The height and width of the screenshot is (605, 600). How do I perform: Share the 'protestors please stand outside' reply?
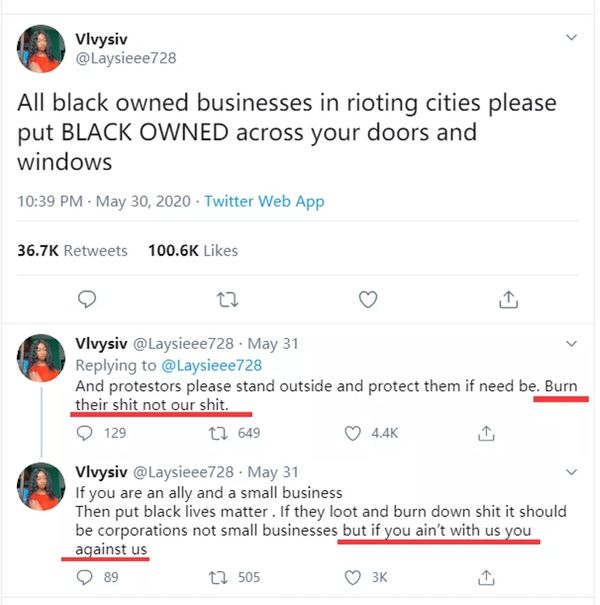(x=487, y=434)
